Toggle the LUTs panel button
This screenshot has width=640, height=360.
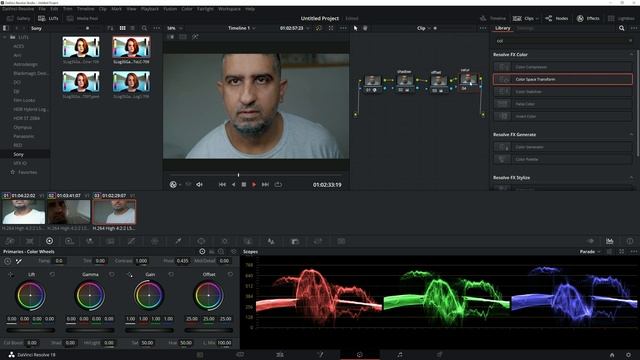point(48,18)
